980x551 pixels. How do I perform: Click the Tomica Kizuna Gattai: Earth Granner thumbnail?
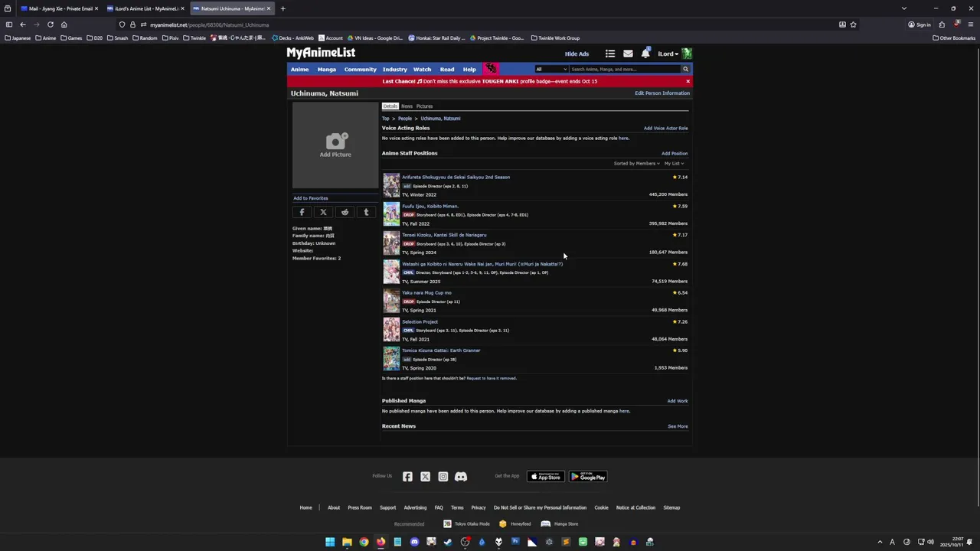[x=391, y=359]
